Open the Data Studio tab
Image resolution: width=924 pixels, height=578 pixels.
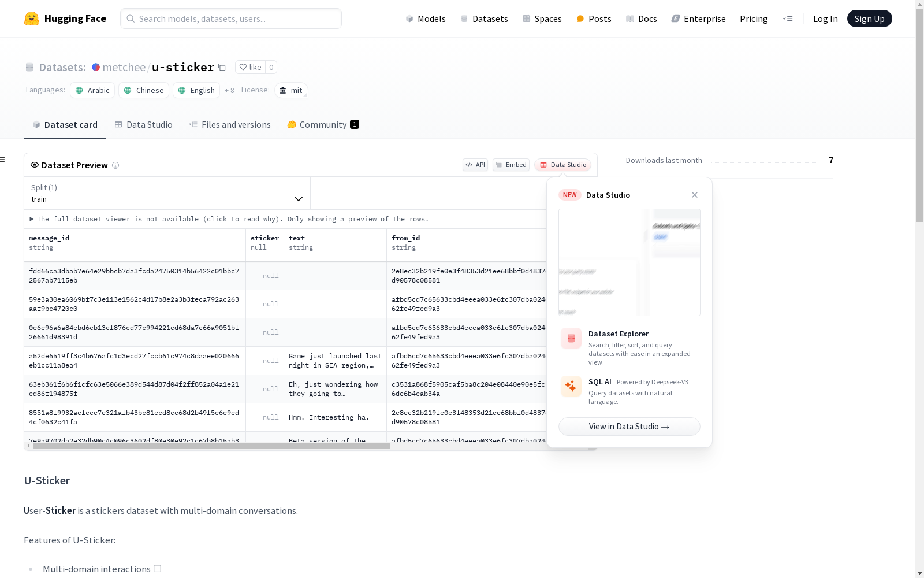click(144, 125)
